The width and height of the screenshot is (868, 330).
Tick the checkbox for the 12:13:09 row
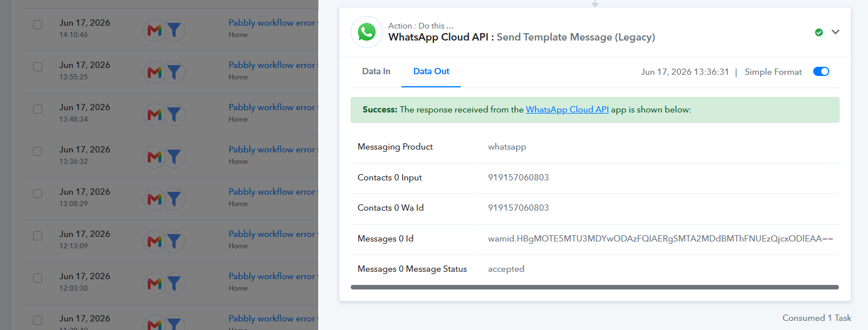38,236
